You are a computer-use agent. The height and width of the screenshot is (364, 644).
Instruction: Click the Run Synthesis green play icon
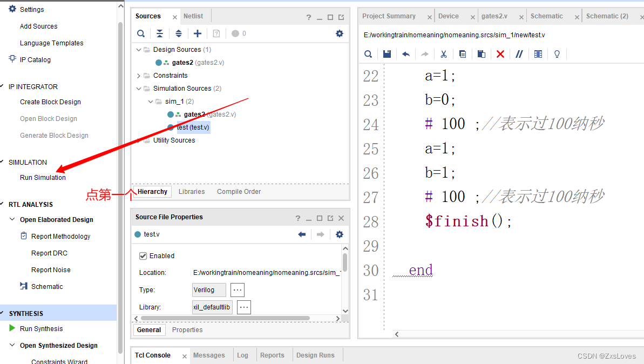point(12,328)
